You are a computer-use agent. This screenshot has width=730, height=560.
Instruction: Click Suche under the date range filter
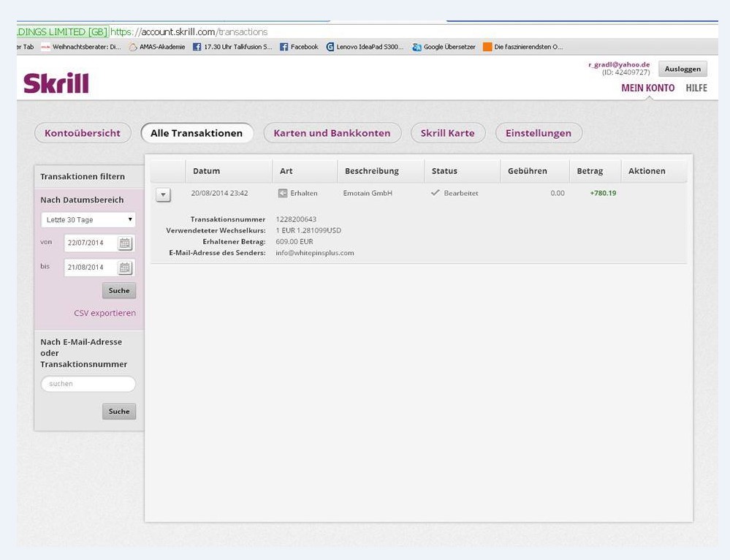coord(119,291)
